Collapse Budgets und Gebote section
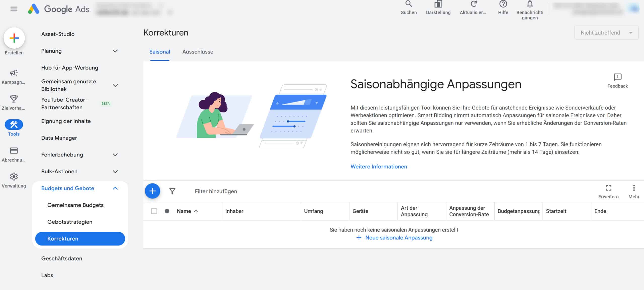Viewport: 644px width, 290px height. 115,188
